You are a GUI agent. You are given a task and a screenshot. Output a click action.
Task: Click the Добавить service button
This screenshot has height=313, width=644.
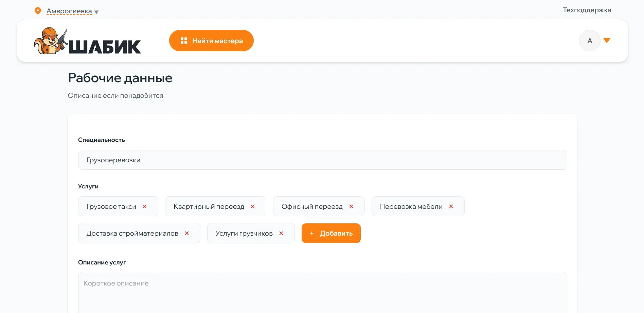pos(331,233)
